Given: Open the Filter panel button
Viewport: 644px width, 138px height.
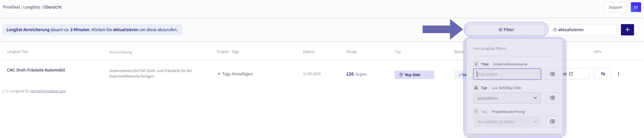Looking at the screenshot, I should pyautogui.click(x=505, y=30).
